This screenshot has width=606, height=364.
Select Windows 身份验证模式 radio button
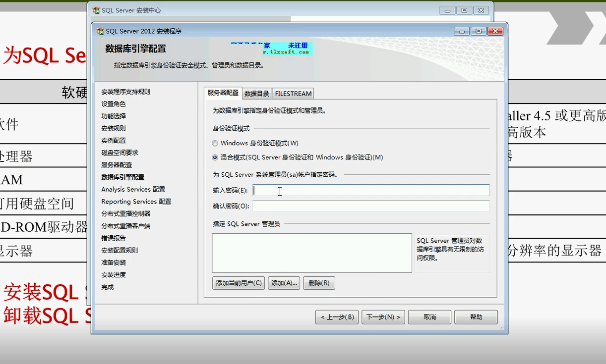click(215, 143)
